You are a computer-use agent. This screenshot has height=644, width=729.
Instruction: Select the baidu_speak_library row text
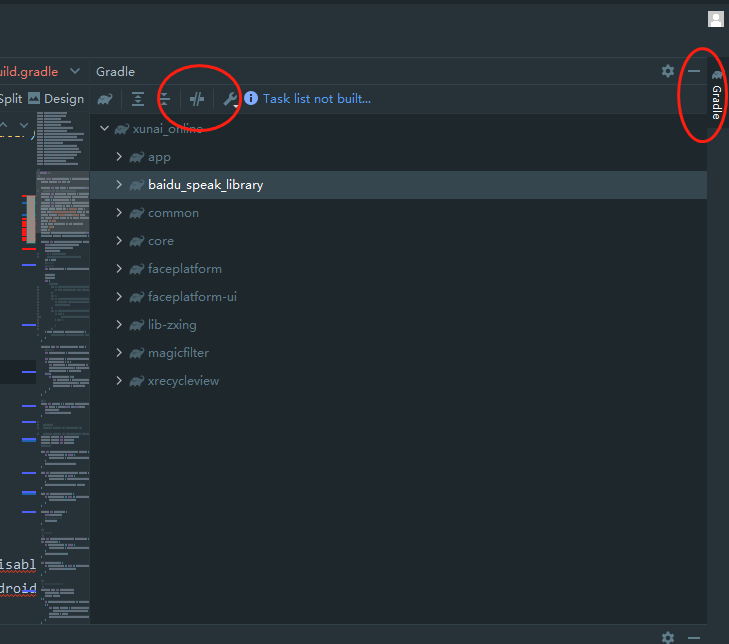click(x=205, y=185)
